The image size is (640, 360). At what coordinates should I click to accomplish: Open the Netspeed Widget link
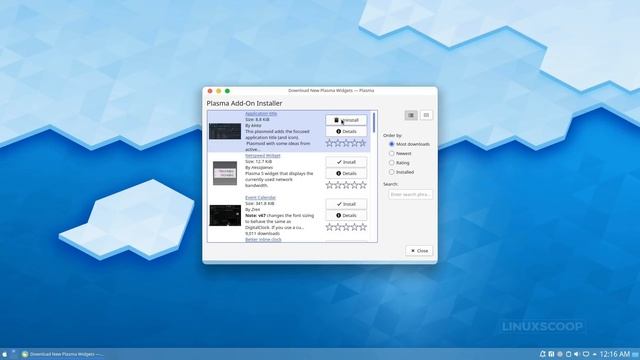coord(263,156)
